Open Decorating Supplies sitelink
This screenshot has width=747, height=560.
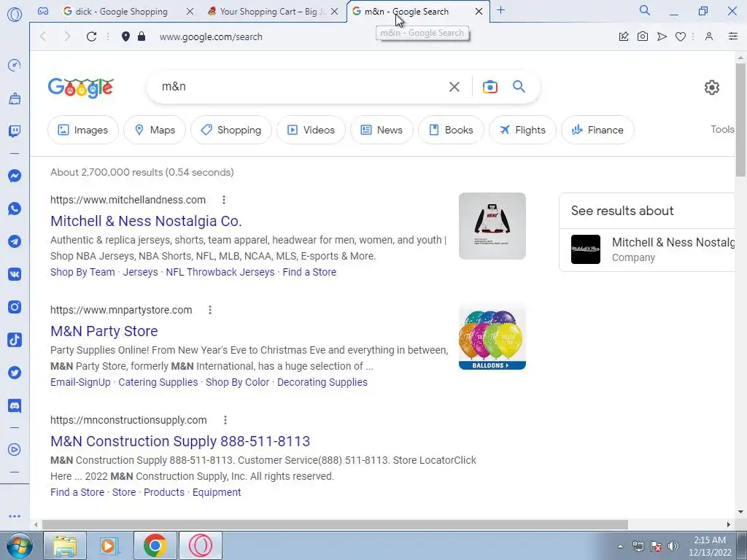coord(322,382)
